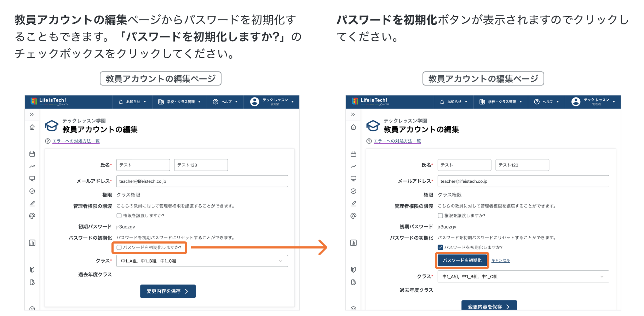
Task: Open the クラス dropdown in the left screenshot
Action: tap(202, 261)
